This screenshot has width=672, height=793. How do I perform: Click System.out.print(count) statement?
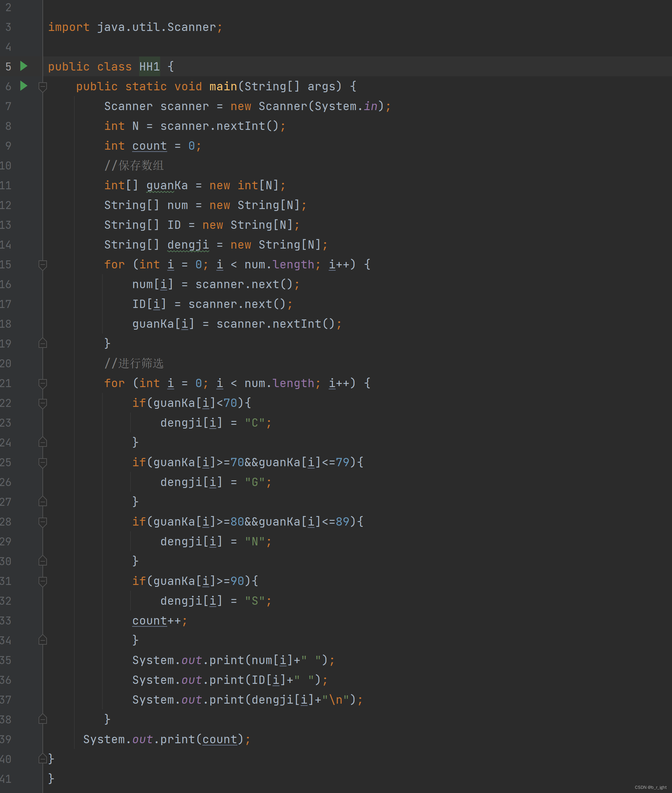pyautogui.click(x=167, y=739)
